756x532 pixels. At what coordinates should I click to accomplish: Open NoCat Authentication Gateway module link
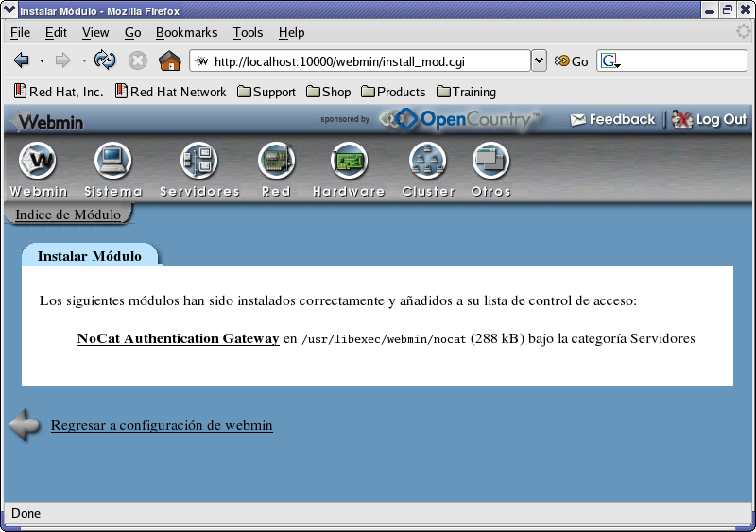point(178,338)
